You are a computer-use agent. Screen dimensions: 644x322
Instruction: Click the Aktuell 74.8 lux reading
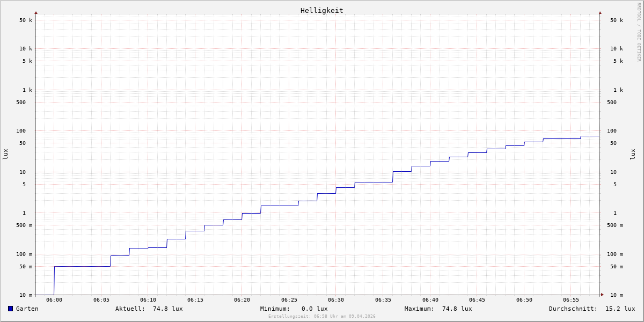(x=149, y=309)
